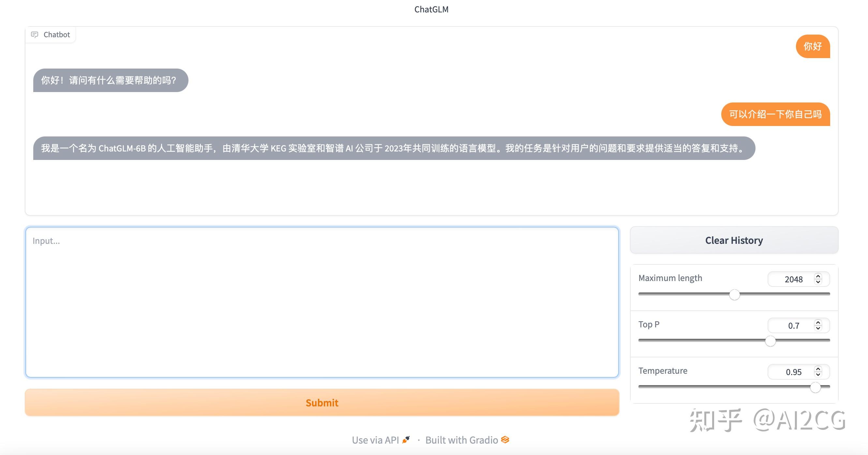868x455 pixels.
Task: Click the Maximum length stepper down arrow
Action: pyautogui.click(x=818, y=281)
